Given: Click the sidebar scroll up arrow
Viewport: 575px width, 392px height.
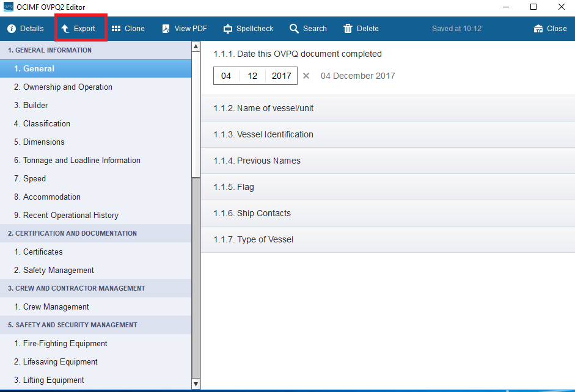Looking at the screenshot, I should click(x=196, y=46).
